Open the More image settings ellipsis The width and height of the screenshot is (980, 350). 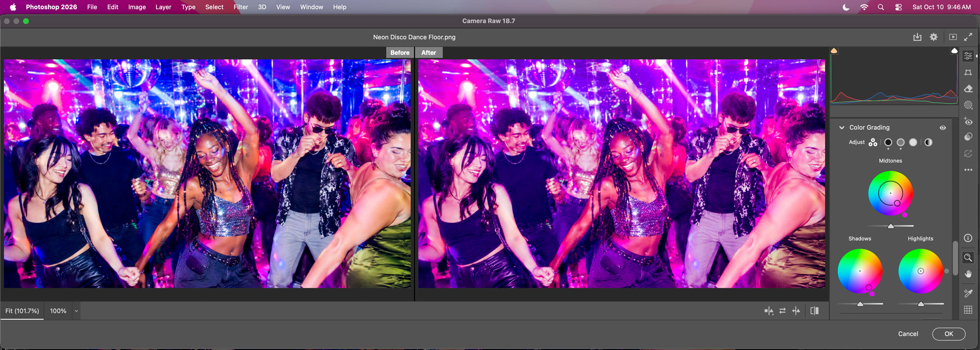click(x=968, y=170)
